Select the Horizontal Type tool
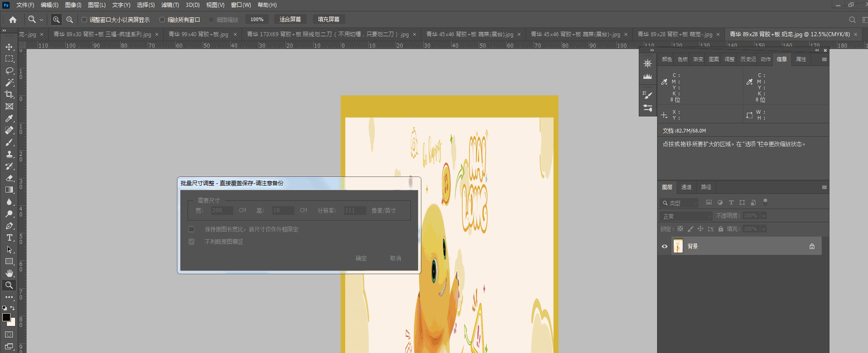 click(x=9, y=237)
